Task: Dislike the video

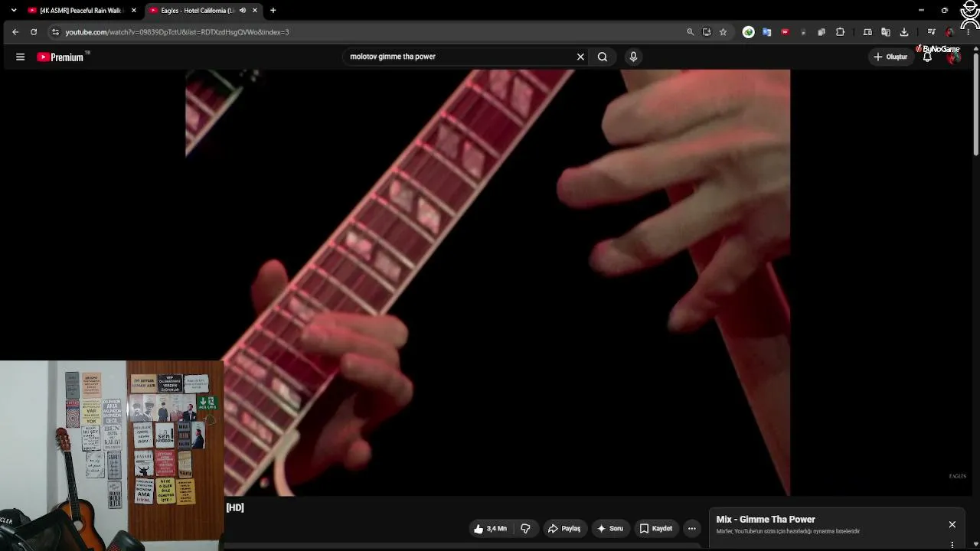Action: tap(525, 529)
